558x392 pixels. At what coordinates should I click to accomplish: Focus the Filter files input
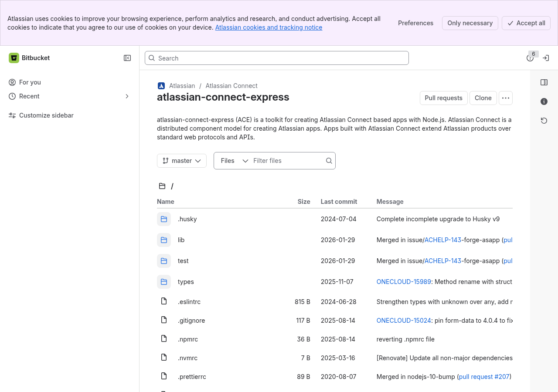[288, 161]
